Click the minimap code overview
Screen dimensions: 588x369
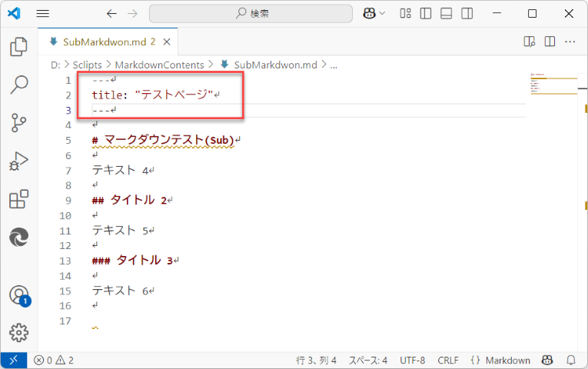[x=553, y=84]
